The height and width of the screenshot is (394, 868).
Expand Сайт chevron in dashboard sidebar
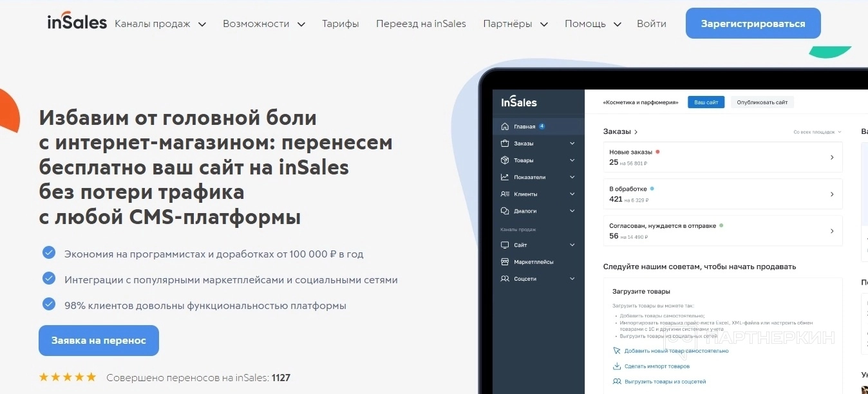[x=572, y=245]
